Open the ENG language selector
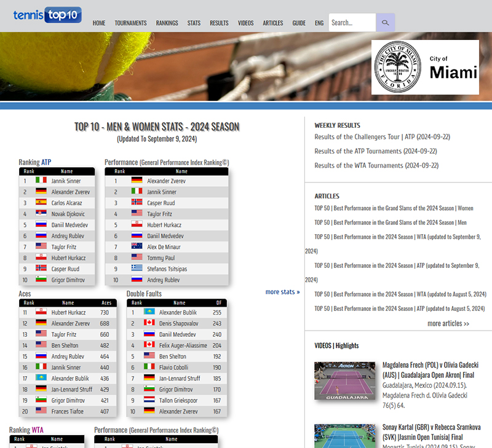The width and height of the screenshot is (492, 448). 319,23
